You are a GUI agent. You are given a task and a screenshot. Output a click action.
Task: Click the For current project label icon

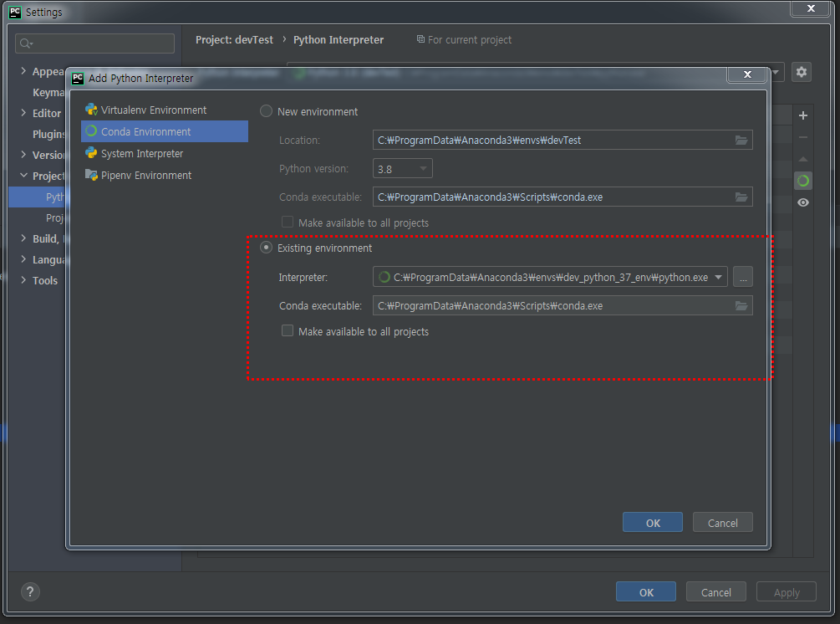(420, 39)
